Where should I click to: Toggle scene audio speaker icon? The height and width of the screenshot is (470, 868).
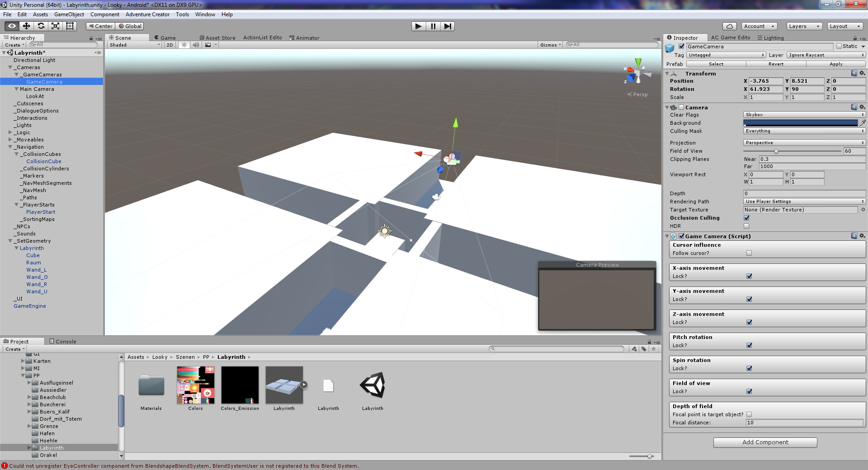pyautogui.click(x=196, y=45)
